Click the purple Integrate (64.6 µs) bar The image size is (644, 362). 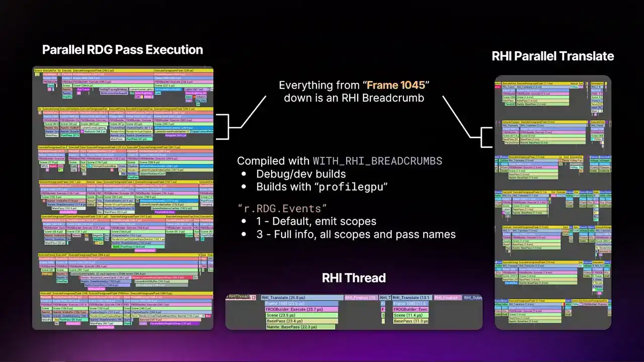[x=175, y=134]
